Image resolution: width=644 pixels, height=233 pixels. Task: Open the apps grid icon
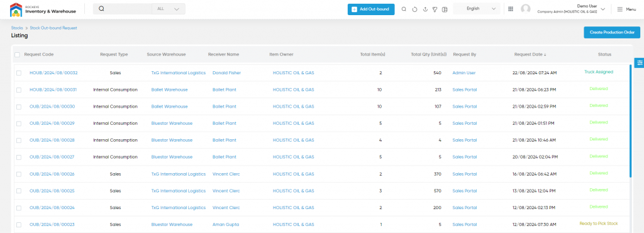point(511,9)
